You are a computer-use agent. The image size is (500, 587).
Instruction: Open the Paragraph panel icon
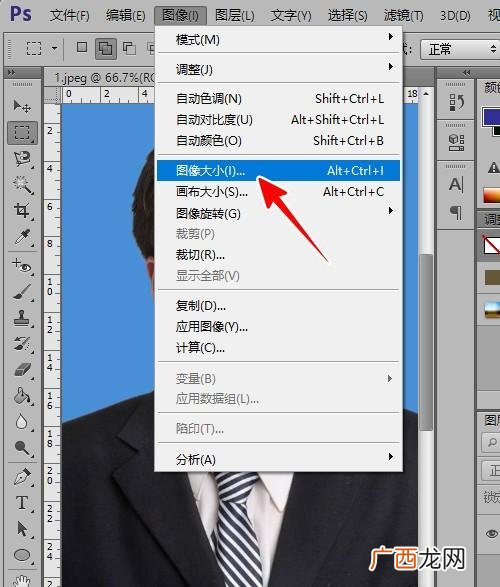[x=456, y=212]
